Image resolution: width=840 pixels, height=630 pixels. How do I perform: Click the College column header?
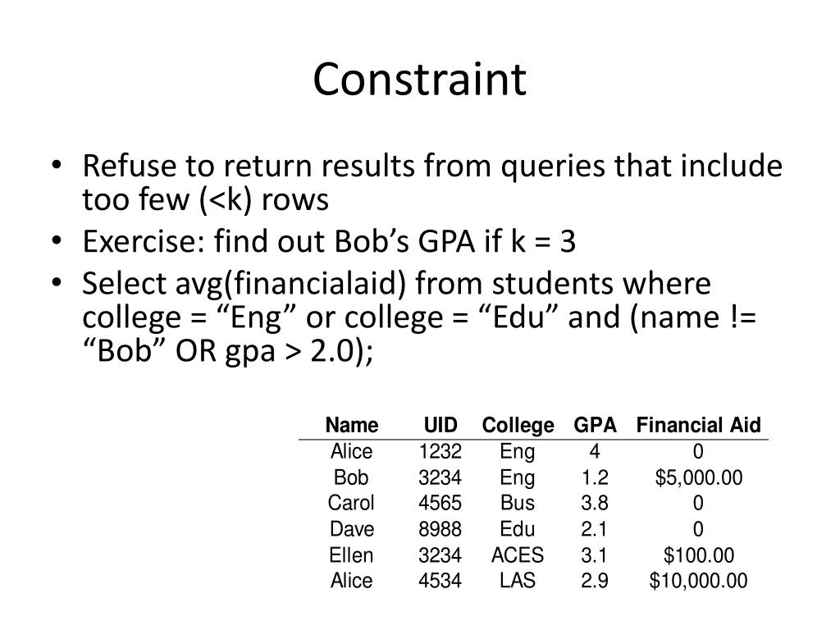pos(518,426)
